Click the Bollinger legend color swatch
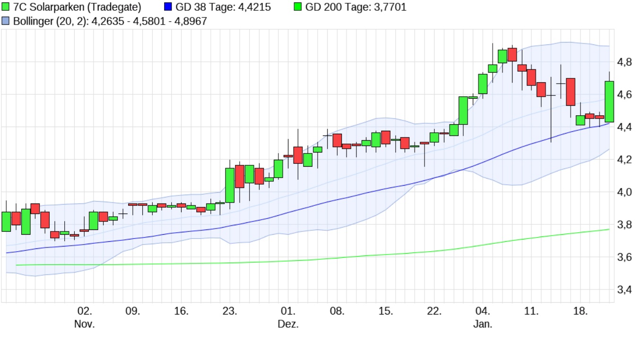 click(x=7, y=20)
